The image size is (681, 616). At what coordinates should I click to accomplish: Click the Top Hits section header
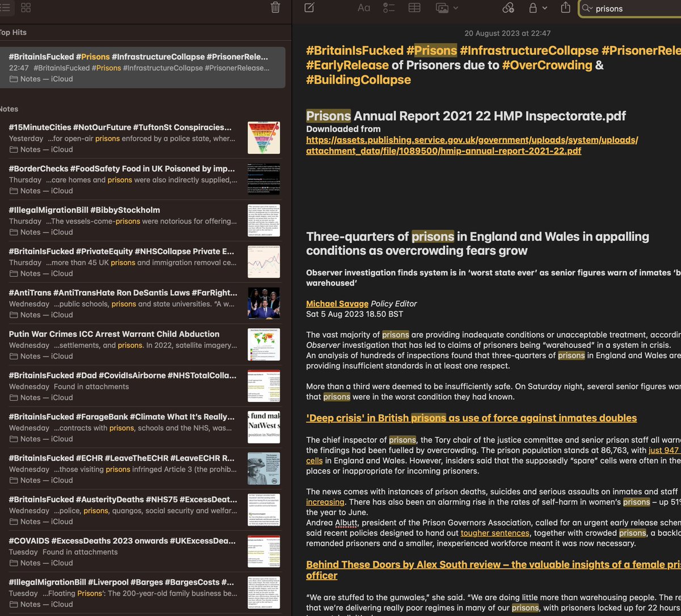coord(12,33)
